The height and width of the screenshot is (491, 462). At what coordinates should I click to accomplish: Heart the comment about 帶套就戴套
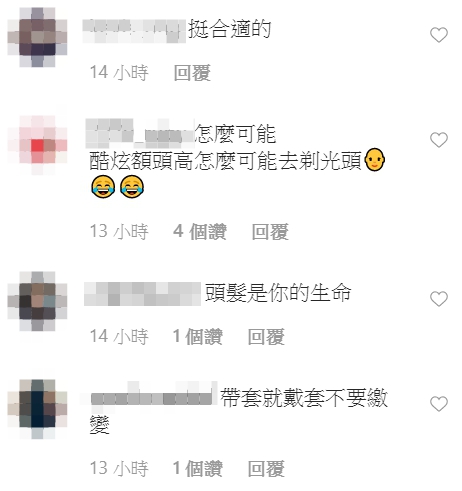pyautogui.click(x=439, y=404)
